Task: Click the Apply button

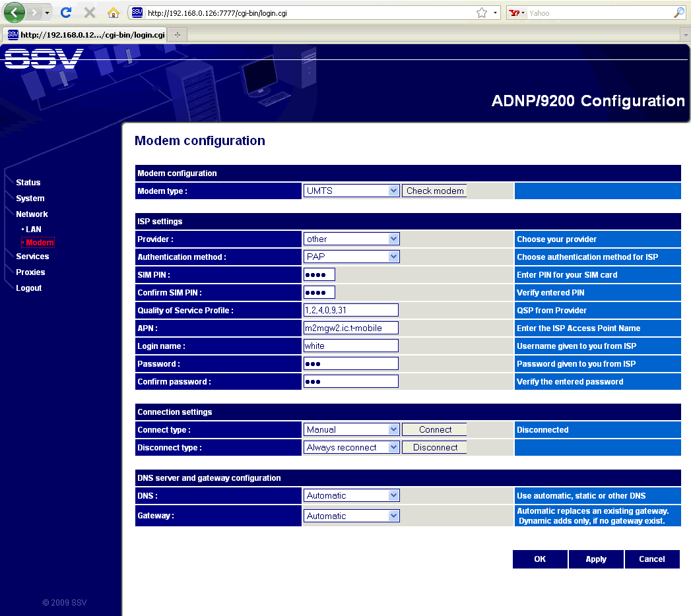Action: 596,559
